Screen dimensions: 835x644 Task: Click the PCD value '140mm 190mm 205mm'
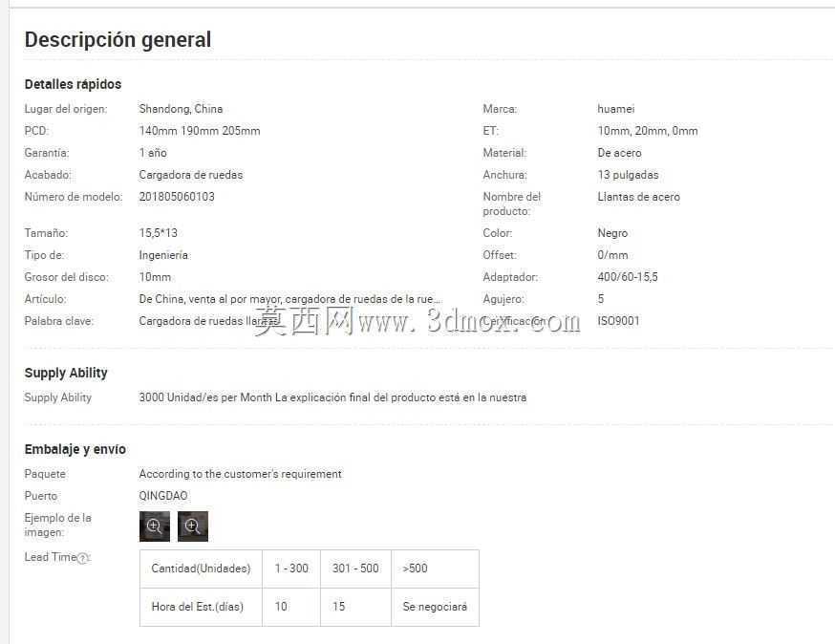click(x=199, y=131)
